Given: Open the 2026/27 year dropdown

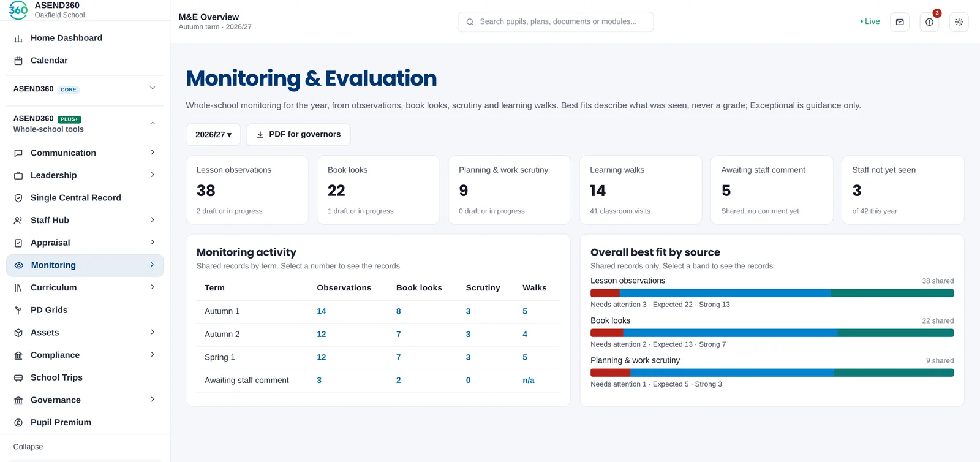Looking at the screenshot, I should [213, 135].
